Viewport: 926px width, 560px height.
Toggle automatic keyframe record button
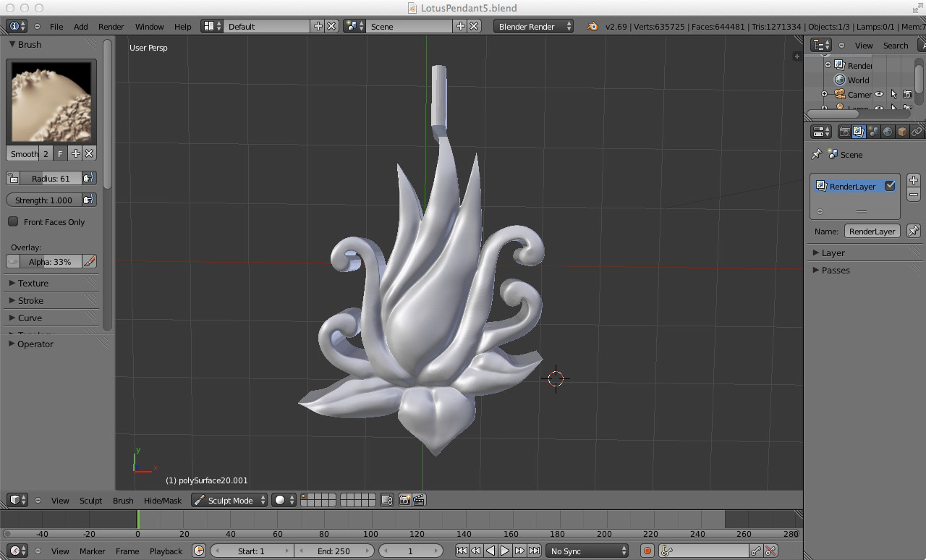point(647,551)
